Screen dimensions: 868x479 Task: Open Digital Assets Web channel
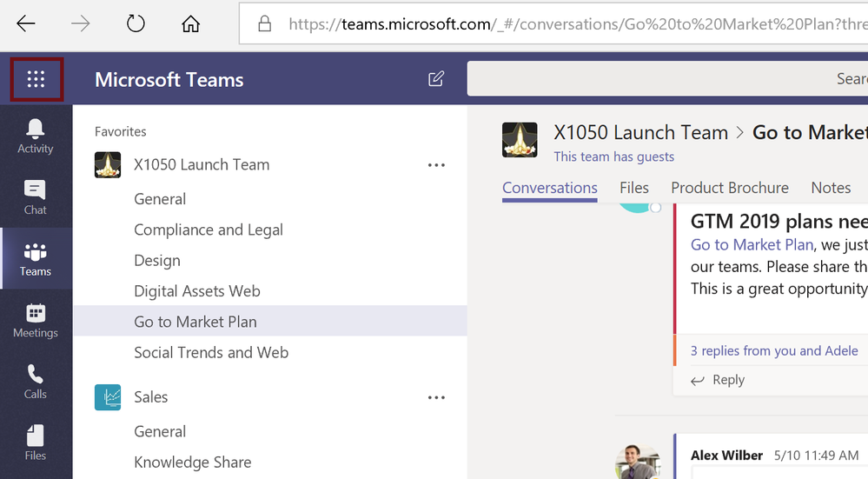click(197, 291)
